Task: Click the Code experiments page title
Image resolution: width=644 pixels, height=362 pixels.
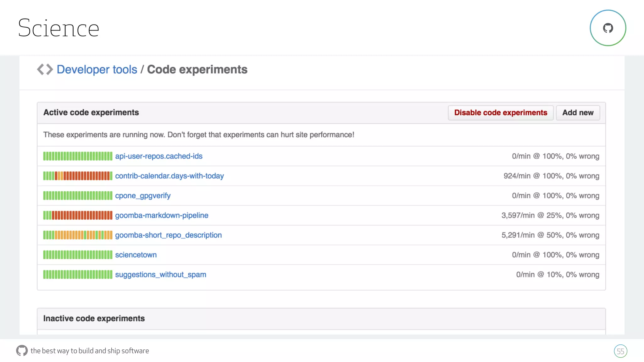Action: click(x=197, y=69)
